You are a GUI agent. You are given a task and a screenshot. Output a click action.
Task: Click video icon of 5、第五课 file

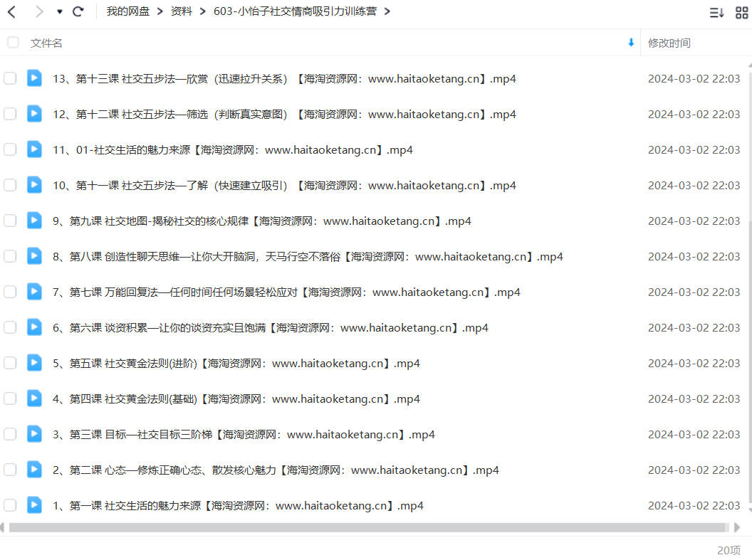pyautogui.click(x=34, y=363)
